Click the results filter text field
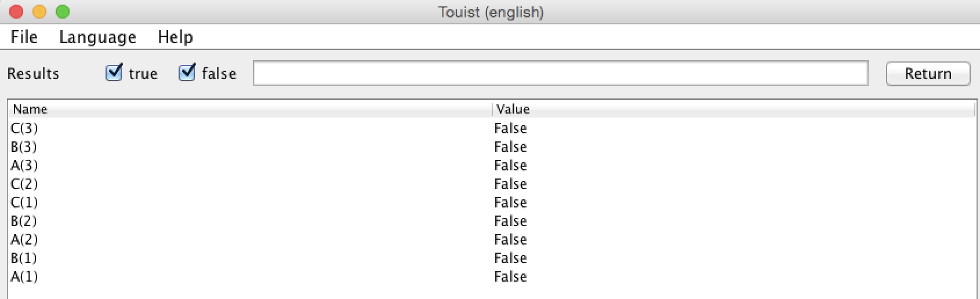This screenshot has height=299, width=980. [x=560, y=74]
